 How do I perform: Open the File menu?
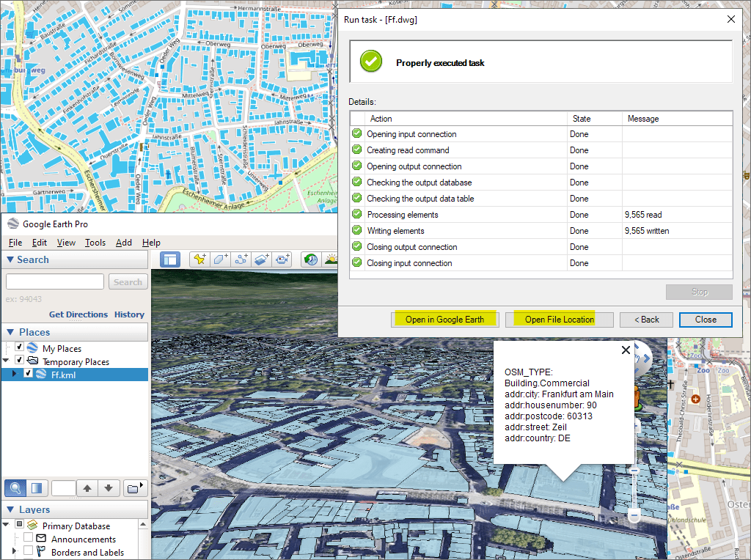point(15,242)
